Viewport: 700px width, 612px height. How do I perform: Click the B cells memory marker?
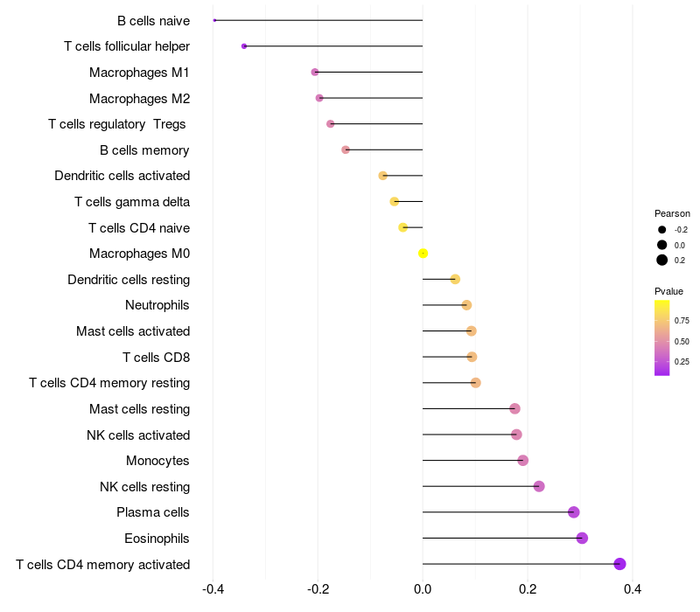(346, 150)
